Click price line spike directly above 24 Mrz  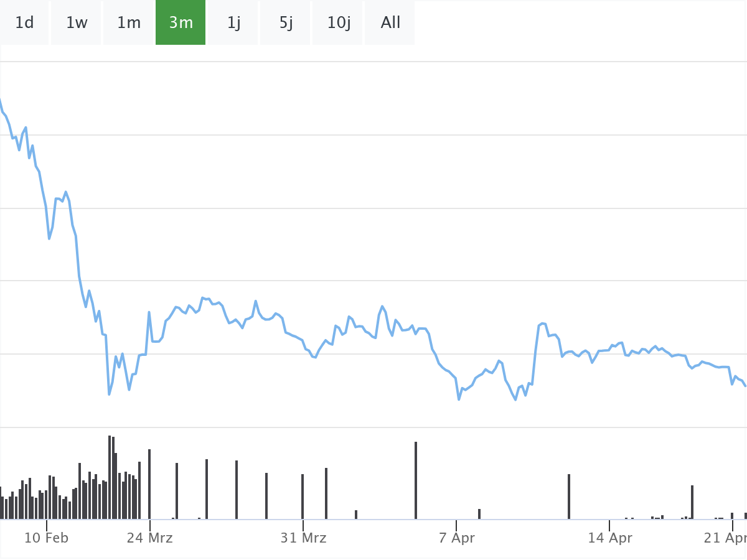(149, 312)
